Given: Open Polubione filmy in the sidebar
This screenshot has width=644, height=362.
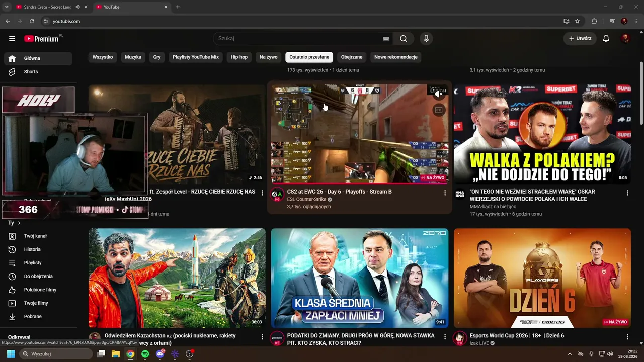Looking at the screenshot, I should 38,290.
